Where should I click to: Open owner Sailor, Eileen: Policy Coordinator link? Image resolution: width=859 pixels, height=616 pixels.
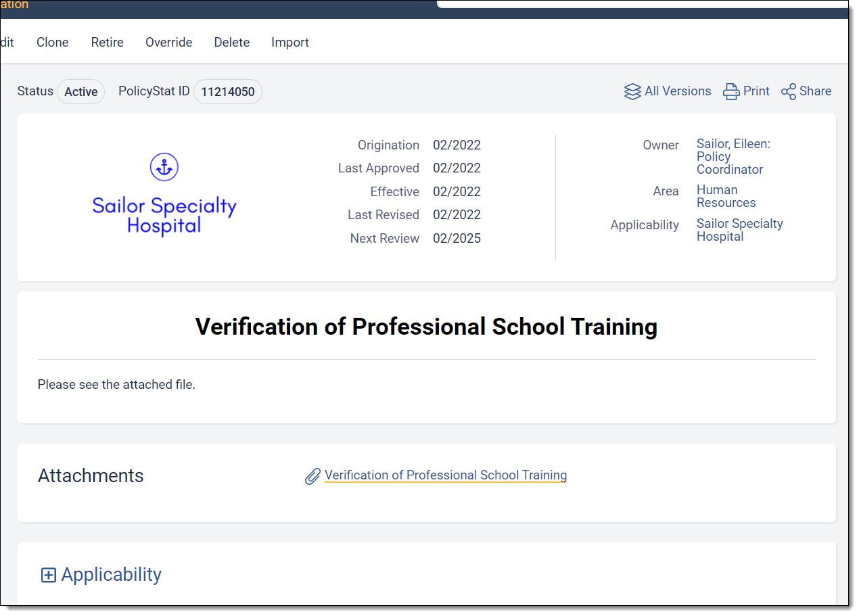click(733, 157)
